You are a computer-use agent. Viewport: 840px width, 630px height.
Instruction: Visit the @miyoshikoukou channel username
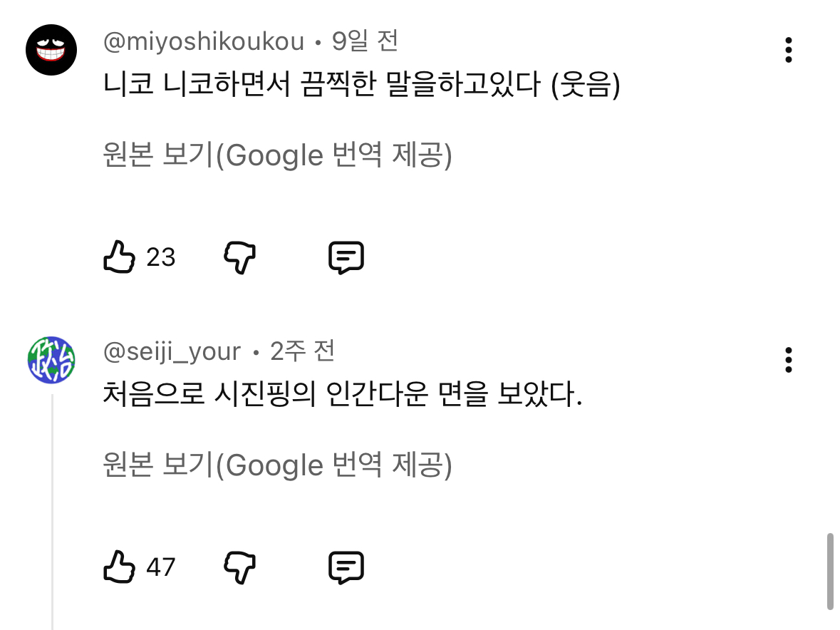point(204,42)
